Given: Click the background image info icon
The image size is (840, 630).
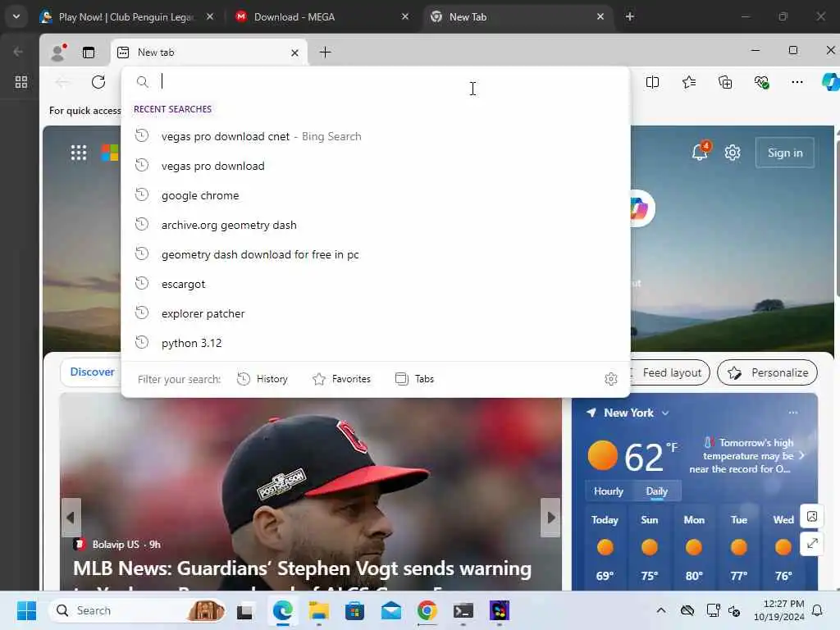Looking at the screenshot, I should [812, 517].
